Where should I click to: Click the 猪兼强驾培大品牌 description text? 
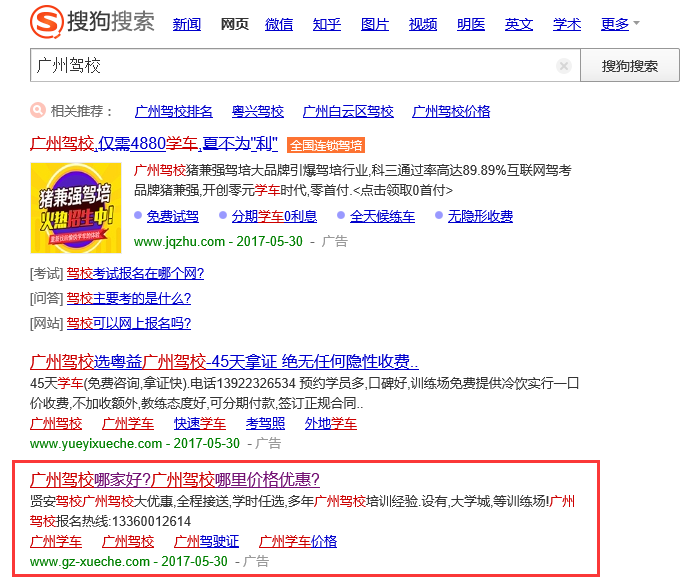353,180
